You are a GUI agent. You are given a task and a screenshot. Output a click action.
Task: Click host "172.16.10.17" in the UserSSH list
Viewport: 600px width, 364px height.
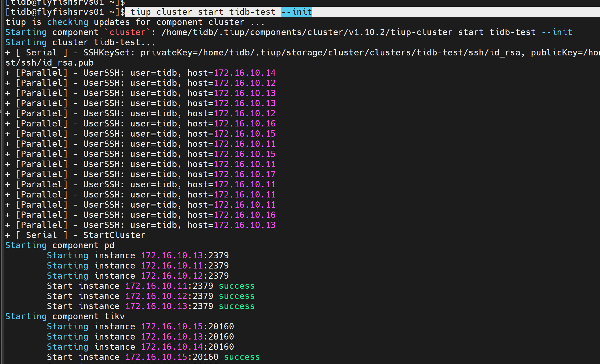coord(245,174)
